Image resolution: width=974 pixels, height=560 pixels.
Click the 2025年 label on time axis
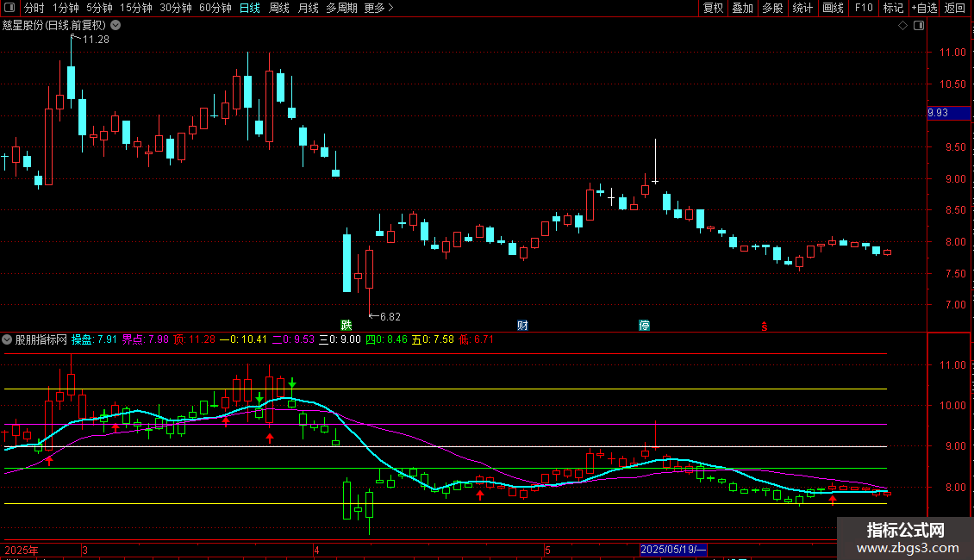tap(22, 550)
